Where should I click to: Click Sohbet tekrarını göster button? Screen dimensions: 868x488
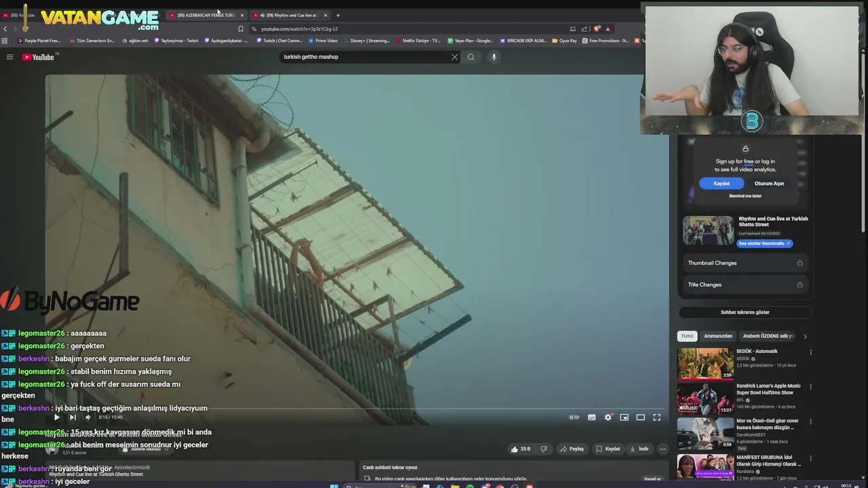(x=745, y=312)
